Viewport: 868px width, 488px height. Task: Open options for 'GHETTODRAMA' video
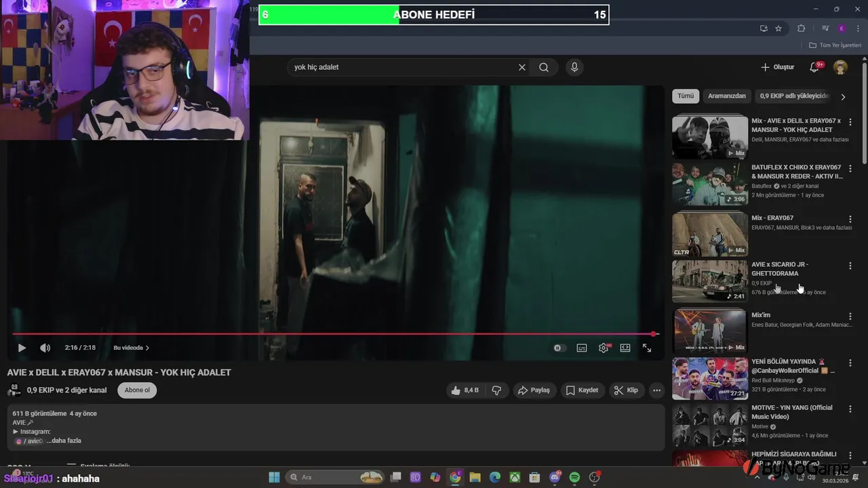[x=850, y=266]
